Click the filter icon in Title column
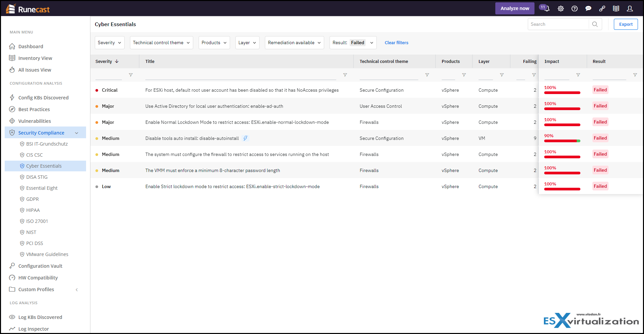The height and width of the screenshot is (334, 644). (x=345, y=75)
